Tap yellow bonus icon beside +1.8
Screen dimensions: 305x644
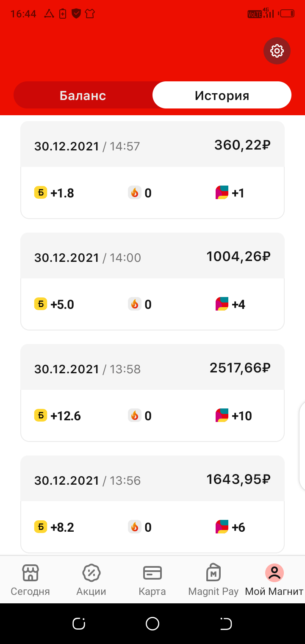41,193
